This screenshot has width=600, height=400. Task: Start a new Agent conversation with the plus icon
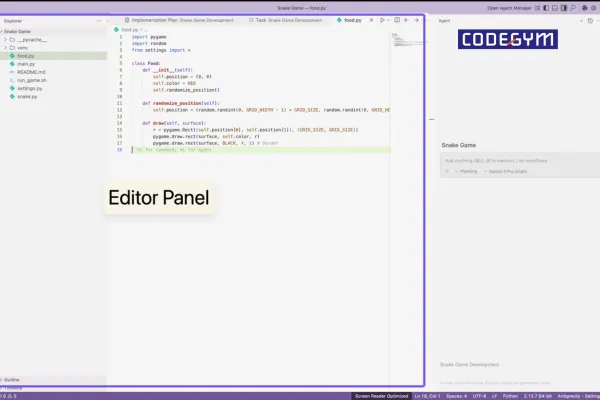[x=581, y=21]
